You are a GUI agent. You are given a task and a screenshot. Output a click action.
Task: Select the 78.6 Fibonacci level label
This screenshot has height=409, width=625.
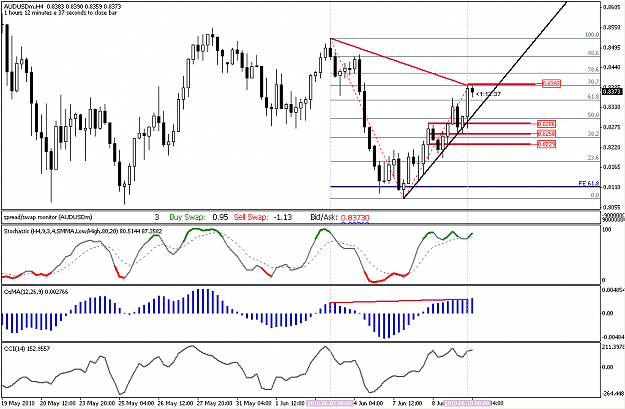[x=593, y=69]
